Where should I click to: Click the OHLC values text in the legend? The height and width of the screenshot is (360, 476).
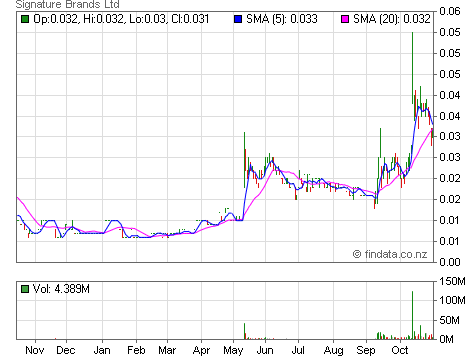pyautogui.click(x=121, y=19)
